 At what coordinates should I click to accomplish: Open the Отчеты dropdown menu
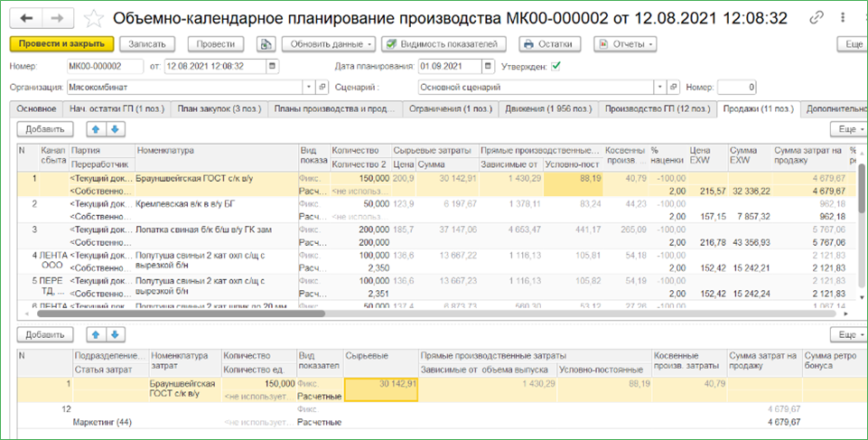click(625, 44)
